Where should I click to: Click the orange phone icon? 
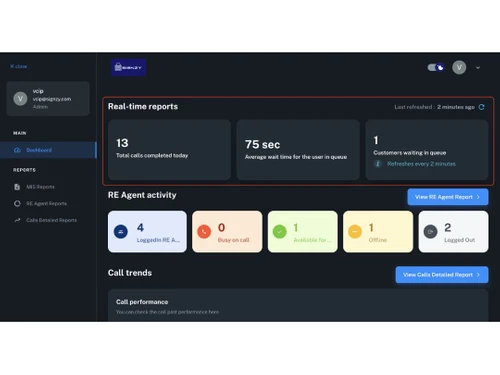pos(204,231)
